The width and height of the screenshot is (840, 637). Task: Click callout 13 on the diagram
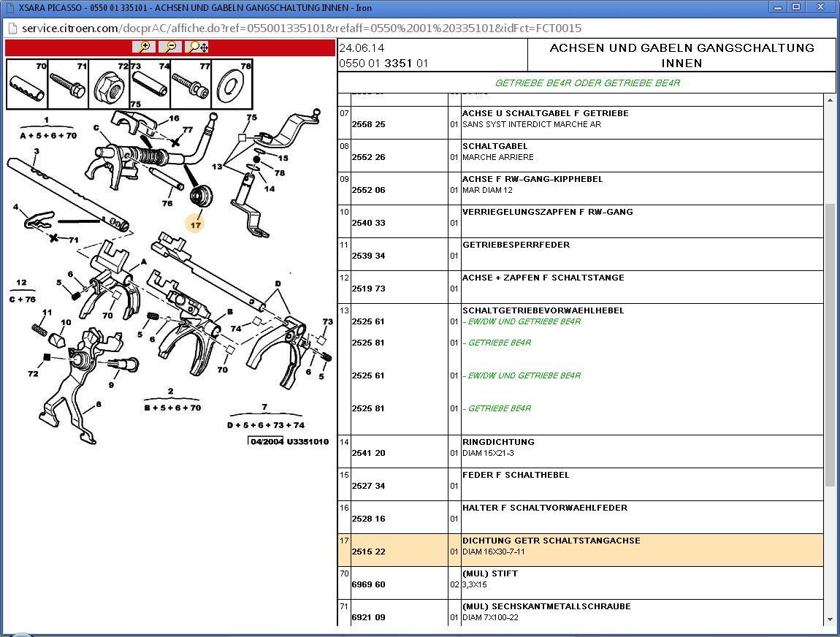pyautogui.click(x=216, y=167)
